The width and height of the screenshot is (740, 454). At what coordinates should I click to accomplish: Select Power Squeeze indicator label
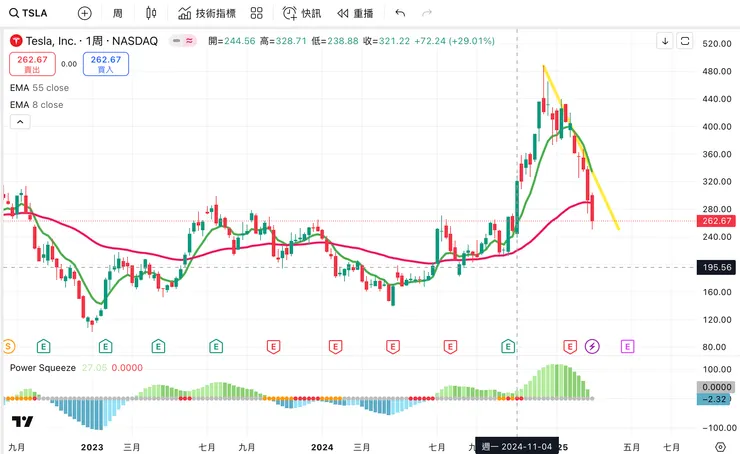point(43,368)
